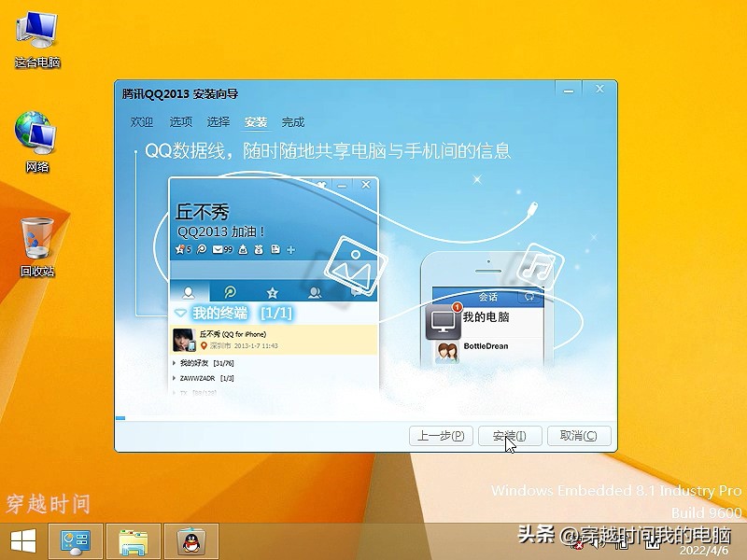
Task: Open the control panel taskbar icon
Action: click(76, 542)
